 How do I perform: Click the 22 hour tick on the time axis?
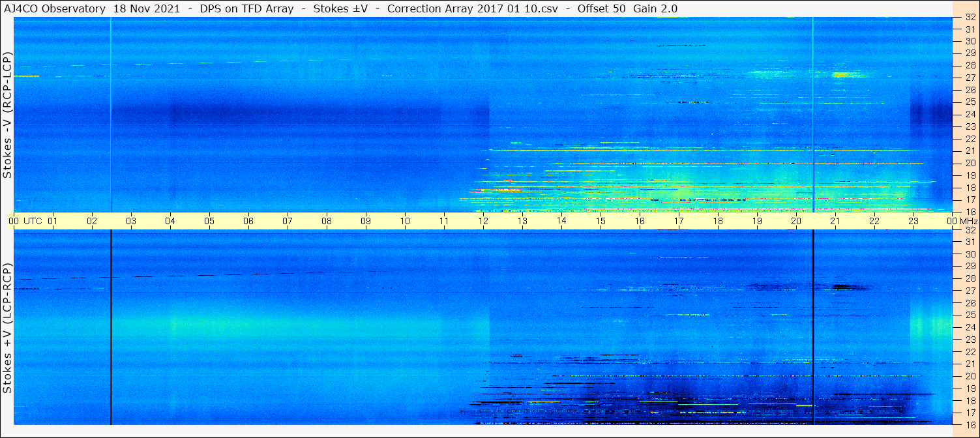pyautogui.click(x=874, y=221)
